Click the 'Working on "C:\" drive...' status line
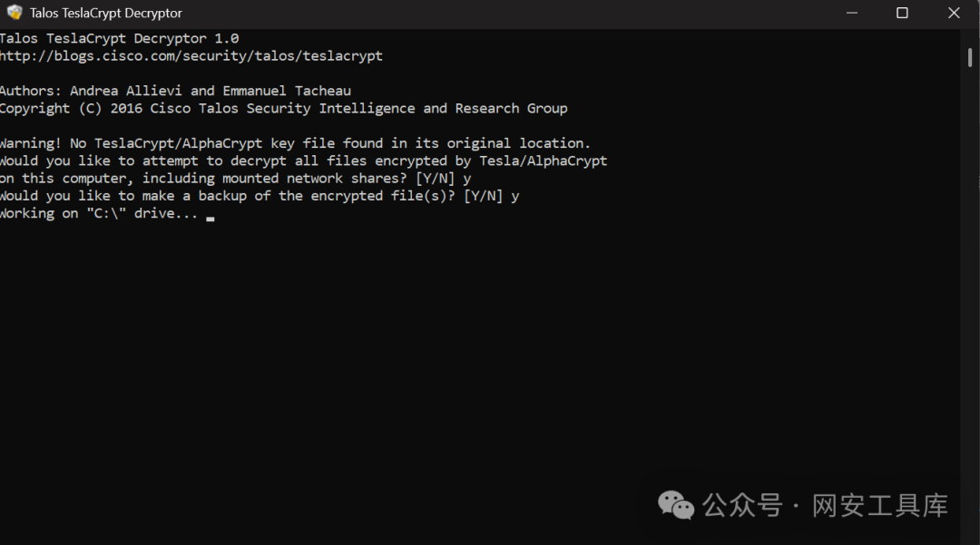This screenshot has height=545, width=980. pos(99,213)
